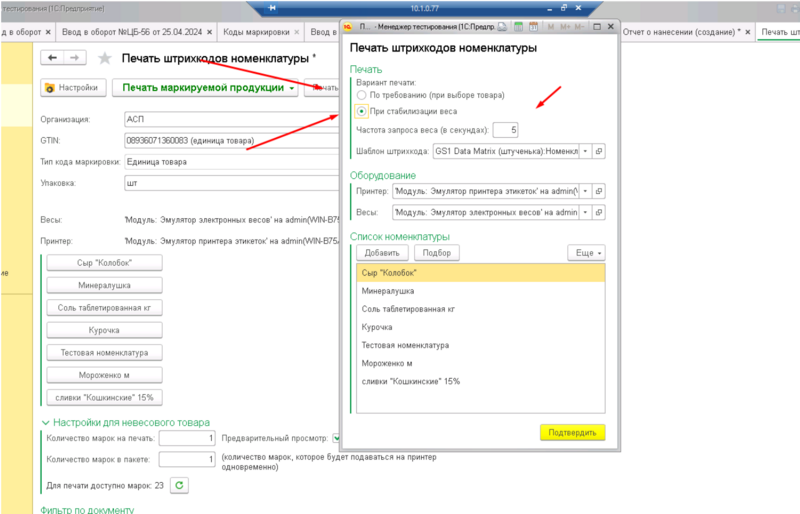The width and height of the screenshot is (800, 514).
Task: Click the "Подбор" button
Action: pos(436,253)
